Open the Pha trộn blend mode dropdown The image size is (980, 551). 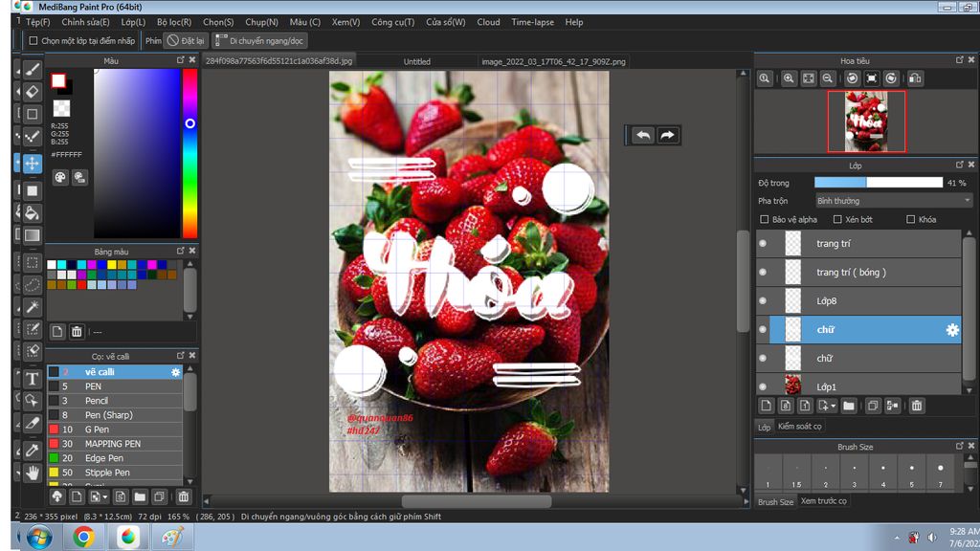tap(894, 201)
